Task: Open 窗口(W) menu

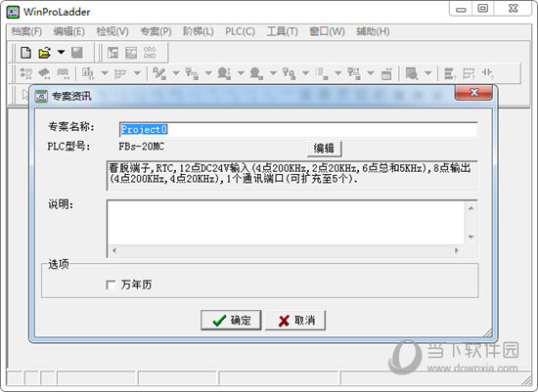Action: [327, 31]
